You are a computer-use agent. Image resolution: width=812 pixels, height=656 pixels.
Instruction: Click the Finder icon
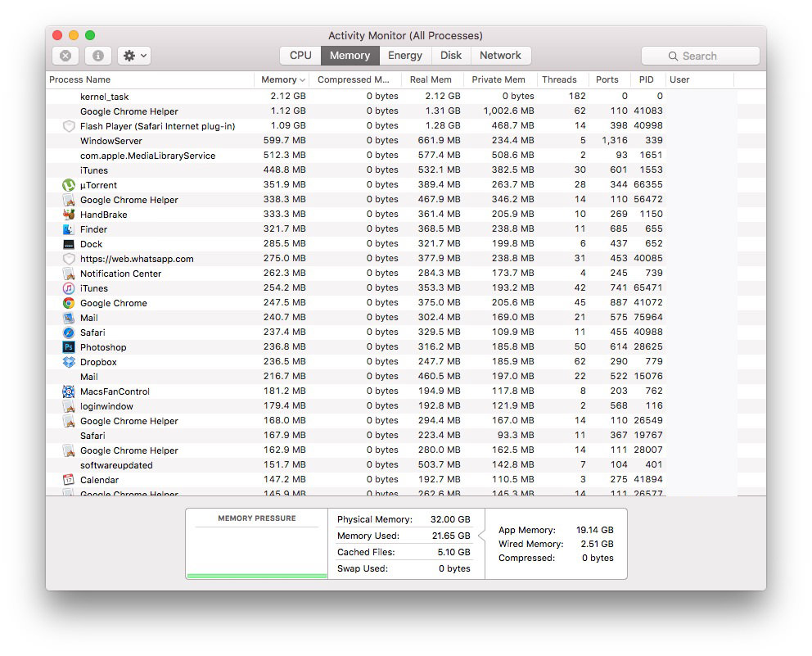coord(69,229)
